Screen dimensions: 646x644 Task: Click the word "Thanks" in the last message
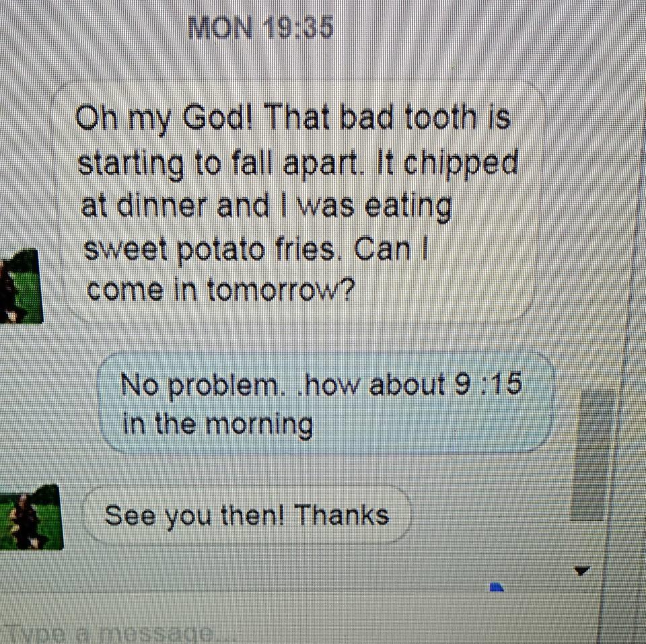pos(342,515)
